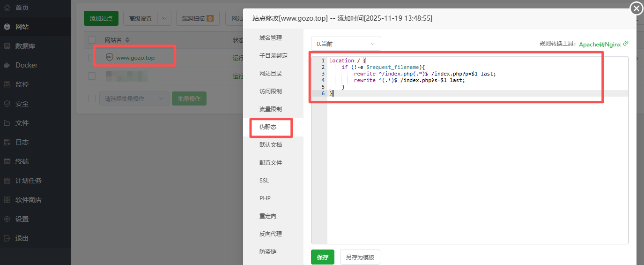
Task: Click the green 保存 button
Action: pyautogui.click(x=322, y=257)
